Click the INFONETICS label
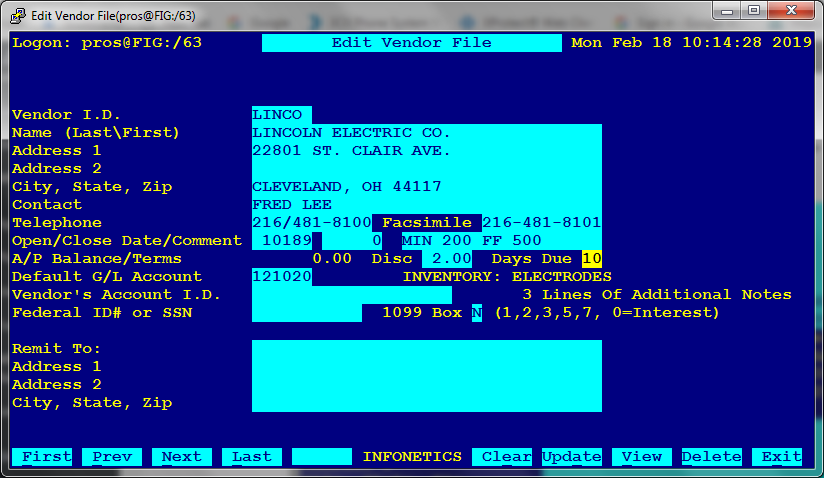824x478 pixels. click(x=412, y=457)
